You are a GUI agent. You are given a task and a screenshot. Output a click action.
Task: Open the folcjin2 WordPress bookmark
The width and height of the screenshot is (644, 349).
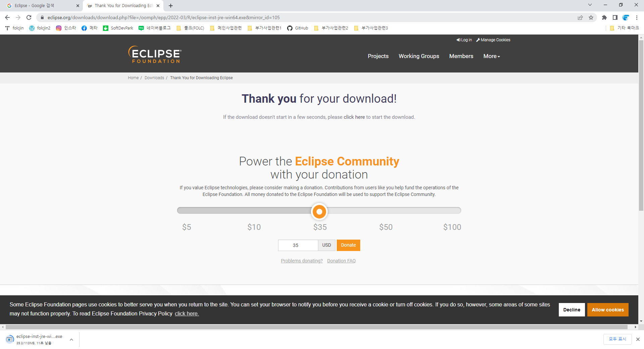(40, 28)
